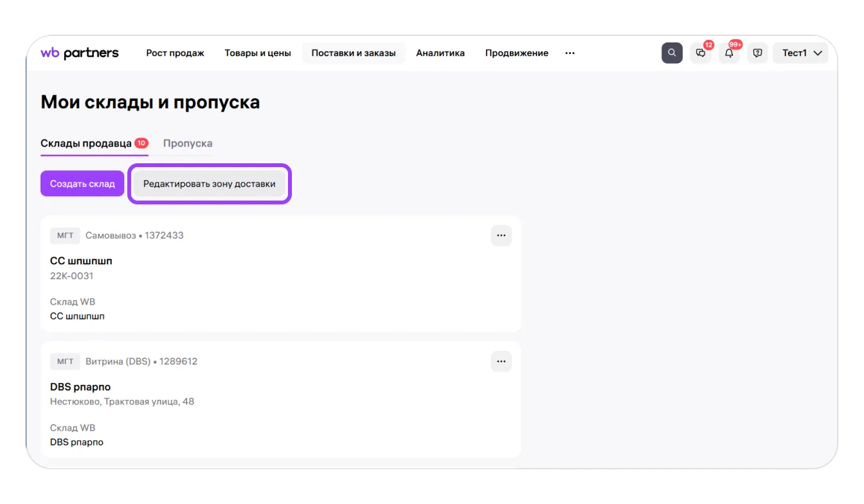Show more navigation items via ellipsis
The image size is (864, 504).
(570, 53)
